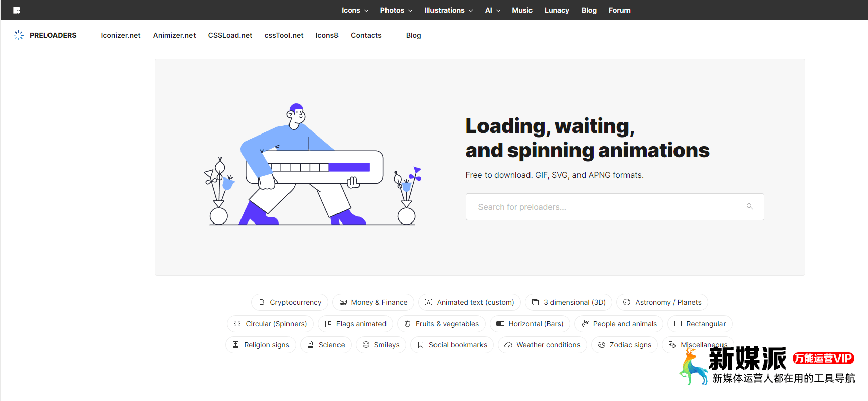Image resolution: width=868 pixels, height=401 pixels.
Task: Open the Lunacy page
Action: tap(557, 10)
